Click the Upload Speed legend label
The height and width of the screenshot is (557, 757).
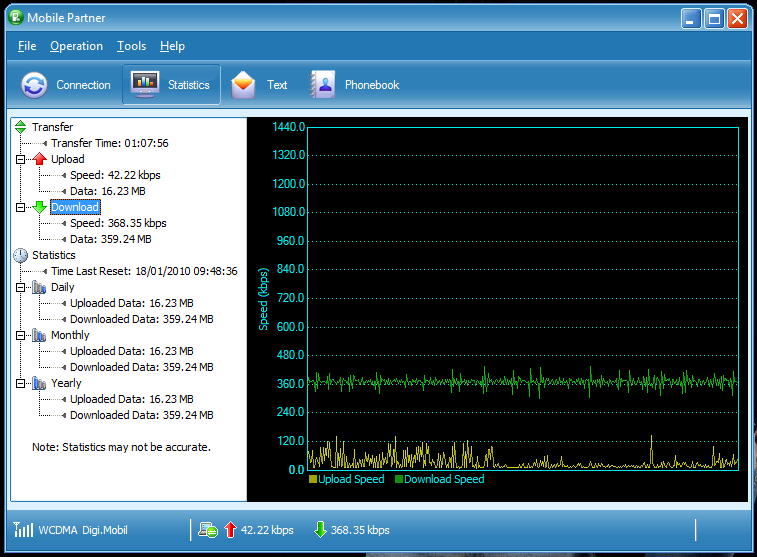click(351, 479)
